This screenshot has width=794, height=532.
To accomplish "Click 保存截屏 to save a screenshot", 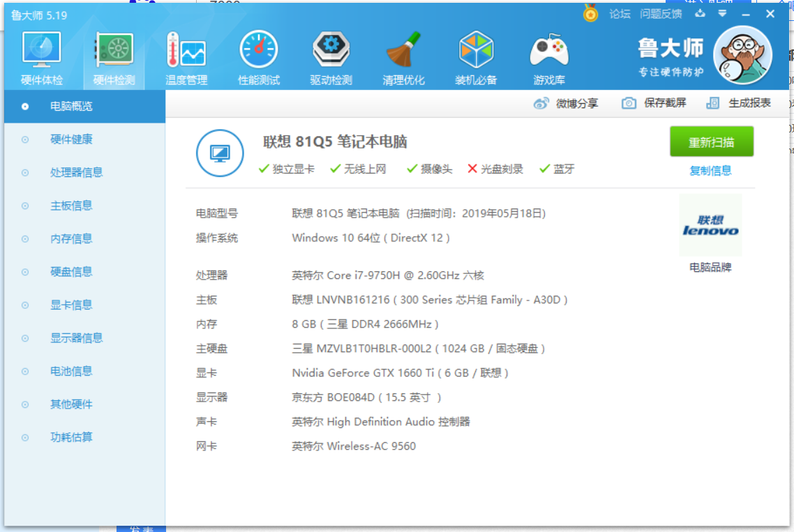I will coord(654,103).
